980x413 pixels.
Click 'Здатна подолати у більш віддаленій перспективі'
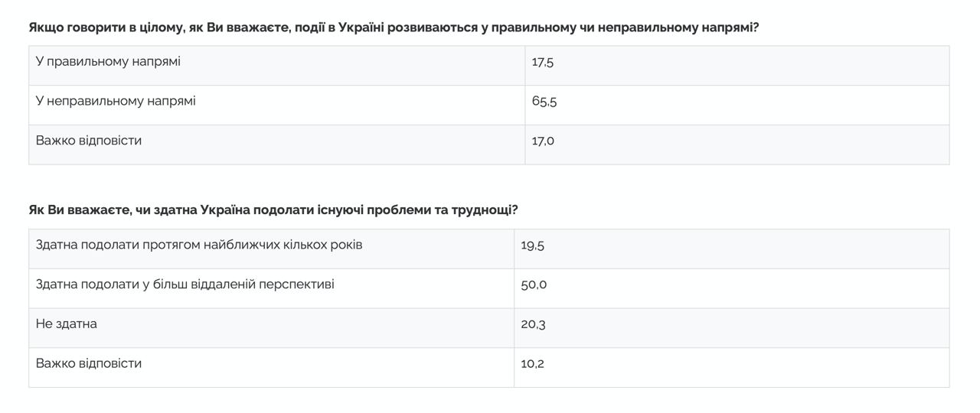click(185, 285)
